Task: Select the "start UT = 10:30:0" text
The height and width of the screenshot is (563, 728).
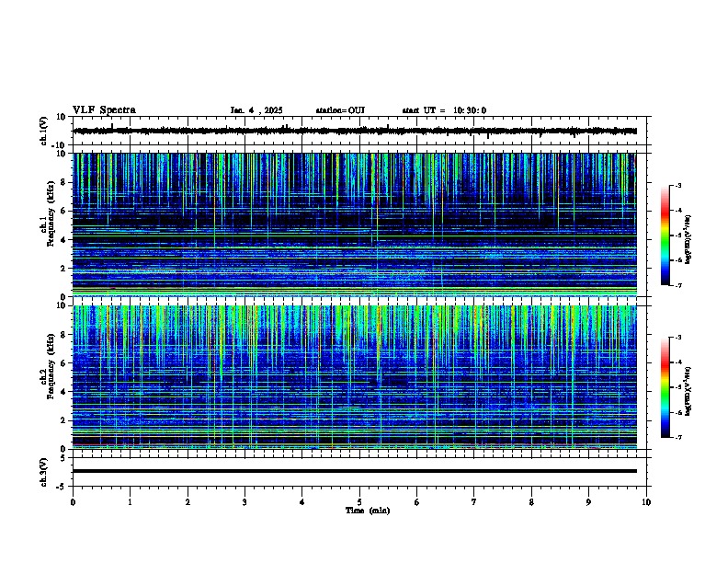Action: [444, 110]
